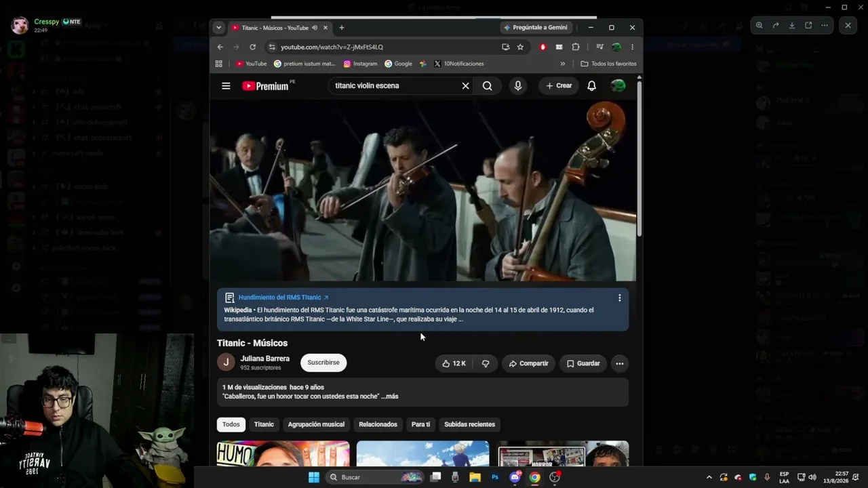Open the Chrome tab search dropdown
The width and height of the screenshot is (868, 488).
pos(218,28)
